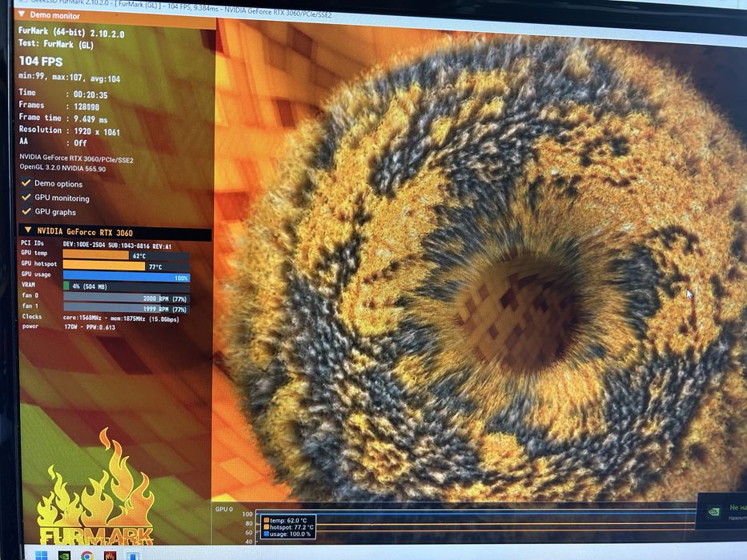This screenshot has height=560, width=747.
Task: Open Google Chrome from the taskbar
Action: point(86,556)
